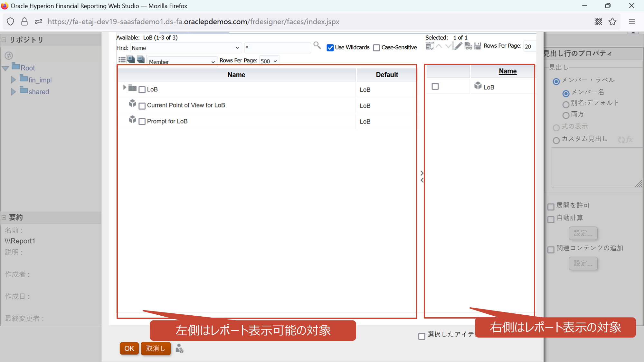Open the Find Name dropdown
This screenshot has height=362, width=644.
pos(185,48)
